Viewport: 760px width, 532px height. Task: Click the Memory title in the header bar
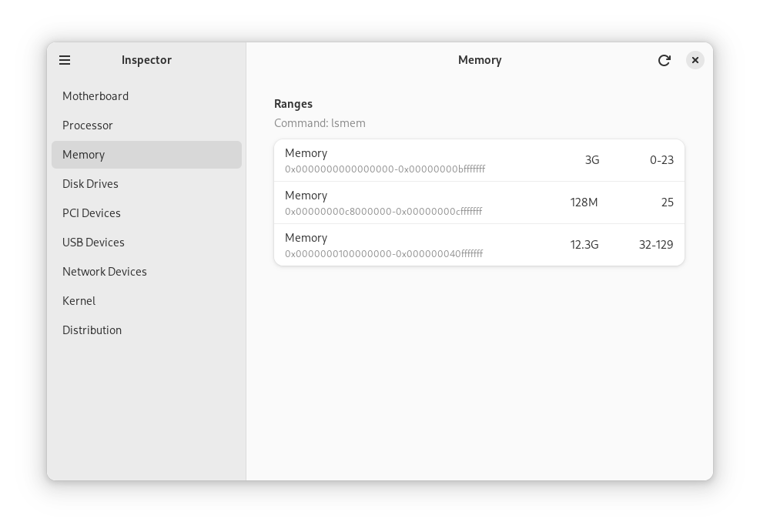point(479,60)
